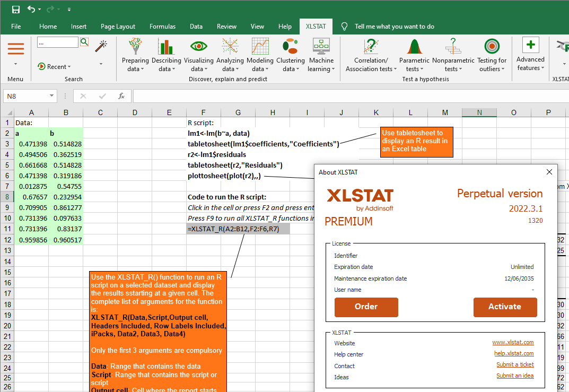Image resolution: width=569 pixels, height=392 pixels.
Task: Select cell with plottosheet(plot(r2),,)
Action: [x=224, y=176]
